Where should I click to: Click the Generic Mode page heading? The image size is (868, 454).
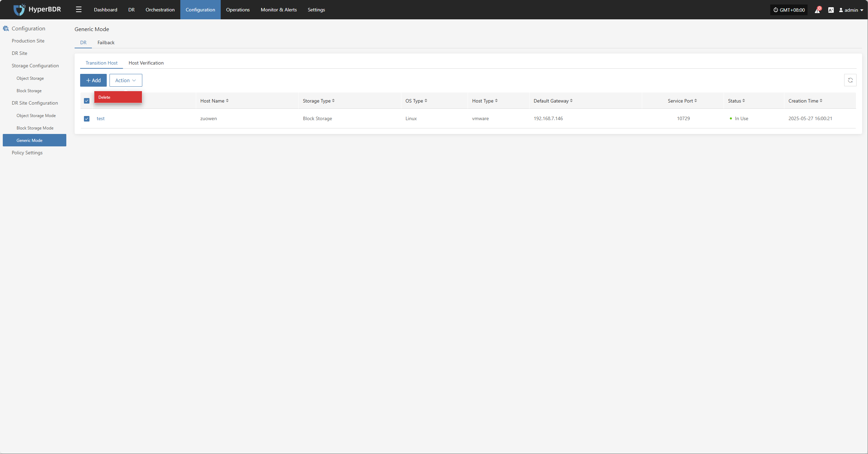point(92,29)
